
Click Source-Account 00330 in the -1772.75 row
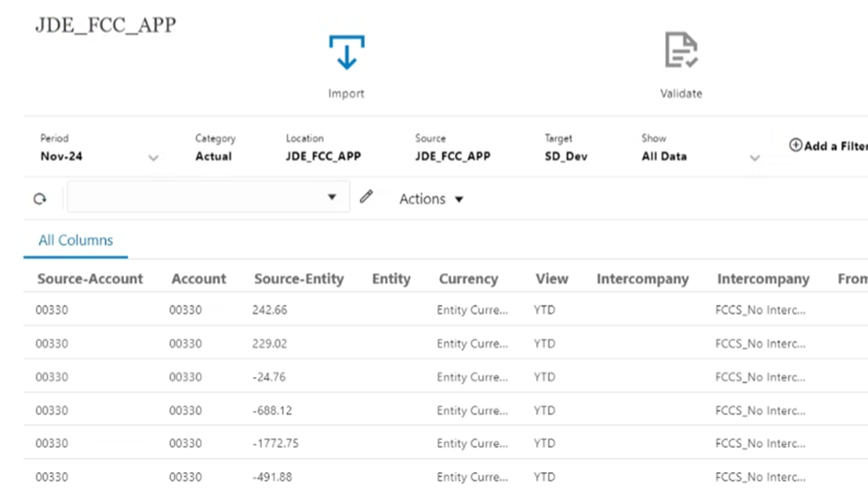(x=52, y=444)
